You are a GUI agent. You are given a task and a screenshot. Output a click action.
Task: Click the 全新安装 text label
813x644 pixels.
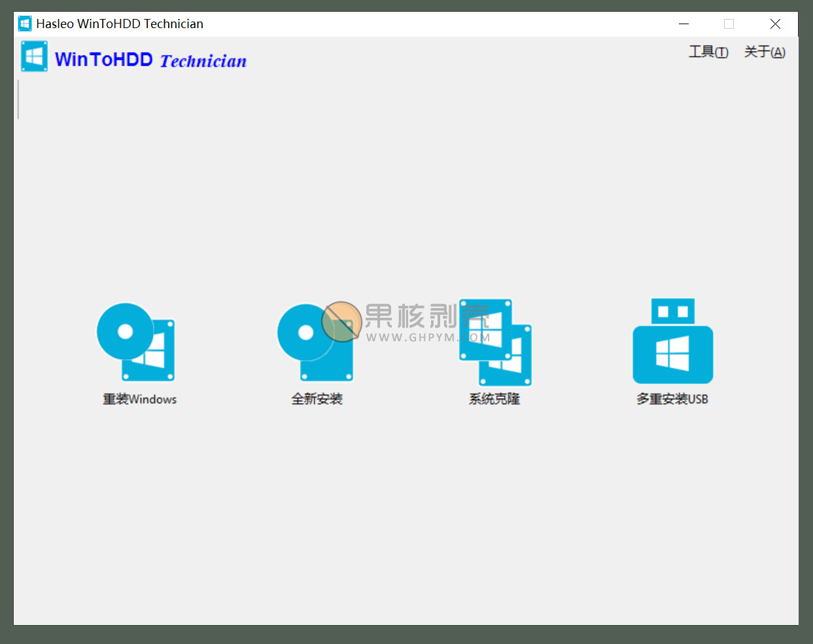tap(317, 398)
